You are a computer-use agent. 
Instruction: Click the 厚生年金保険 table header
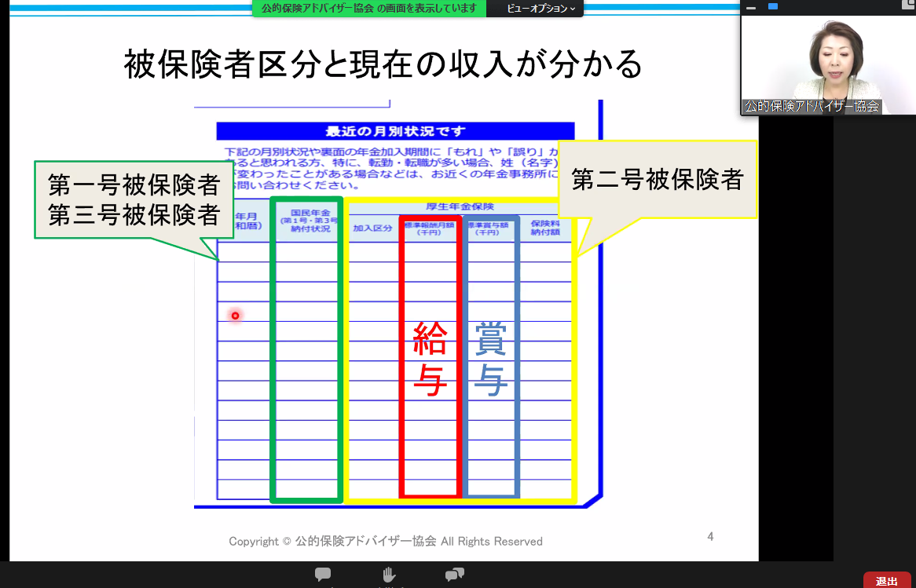pyautogui.click(x=460, y=206)
